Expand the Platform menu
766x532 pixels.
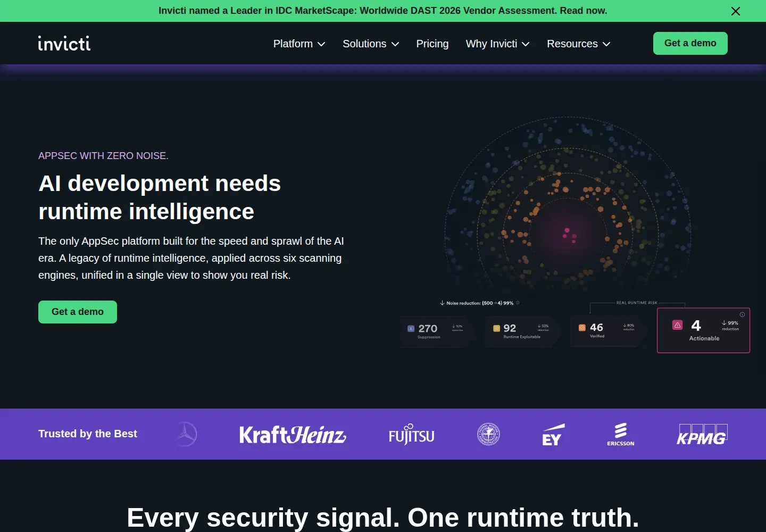tap(299, 44)
